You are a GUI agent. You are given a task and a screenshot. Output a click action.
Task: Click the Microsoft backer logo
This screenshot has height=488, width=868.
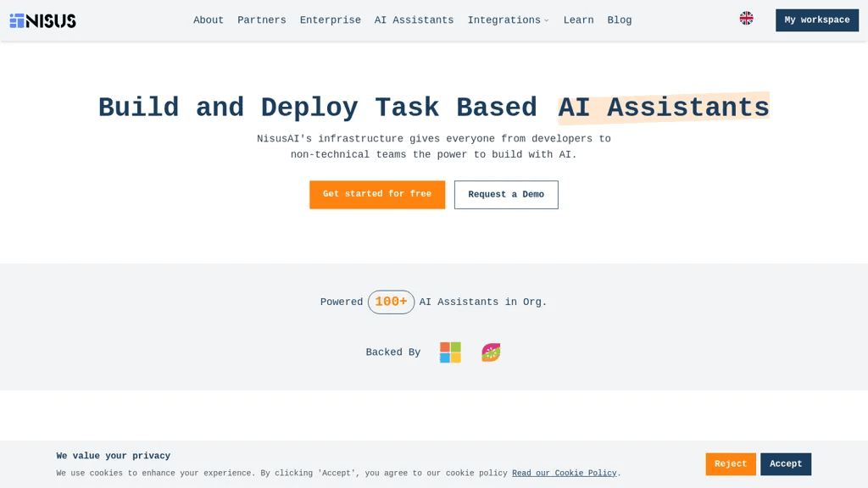[450, 352]
